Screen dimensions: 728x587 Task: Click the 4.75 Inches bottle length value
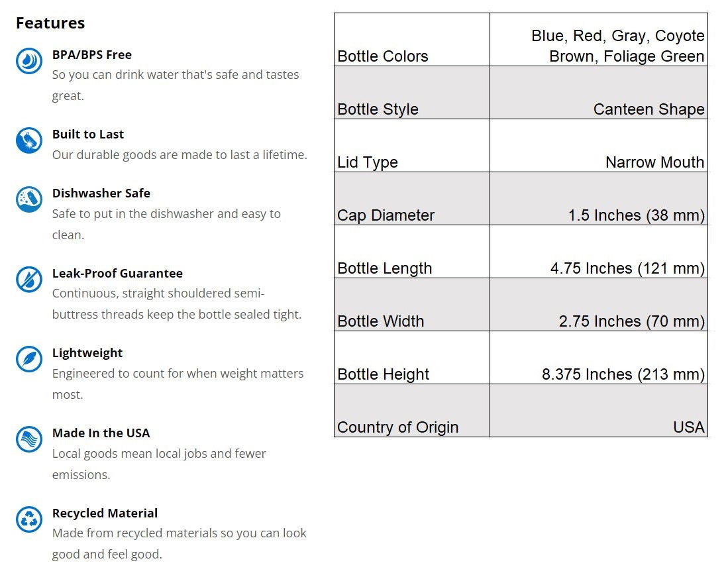627,268
